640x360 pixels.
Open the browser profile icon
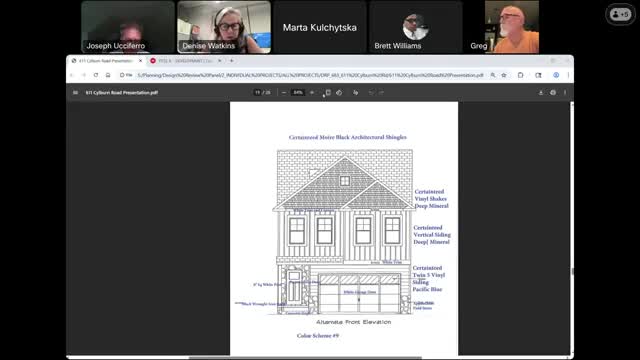click(556, 75)
